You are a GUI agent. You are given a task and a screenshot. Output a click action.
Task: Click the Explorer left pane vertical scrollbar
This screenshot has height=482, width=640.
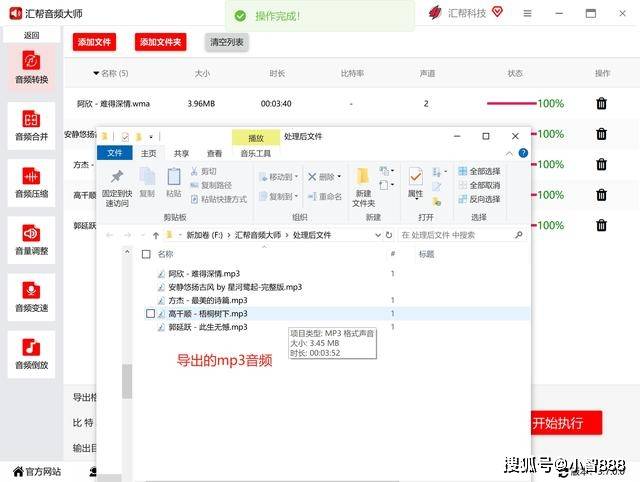point(127,381)
